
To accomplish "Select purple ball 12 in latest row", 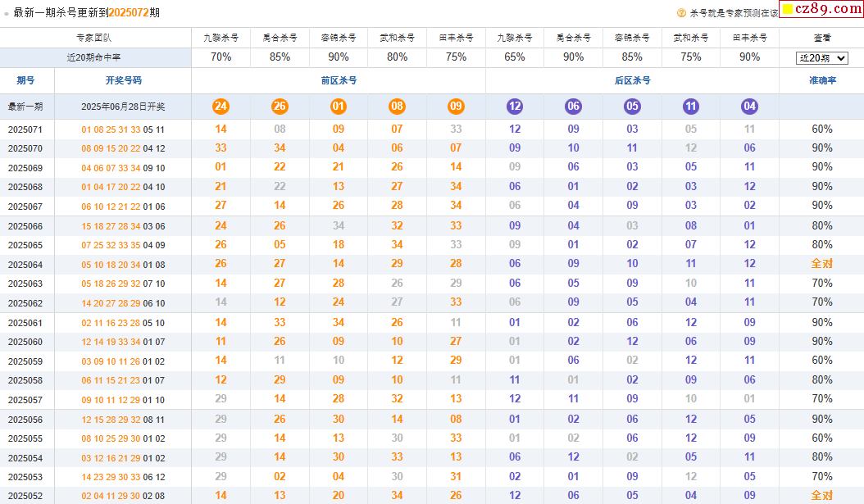I will pos(515,107).
